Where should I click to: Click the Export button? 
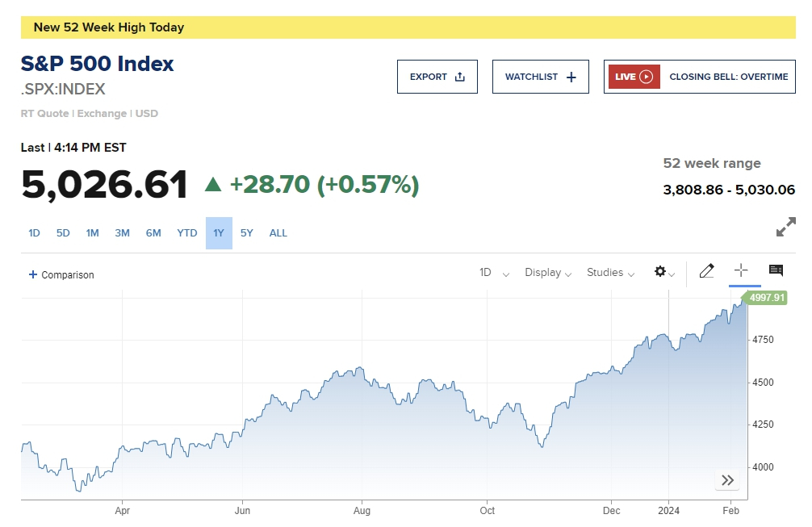click(x=437, y=77)
